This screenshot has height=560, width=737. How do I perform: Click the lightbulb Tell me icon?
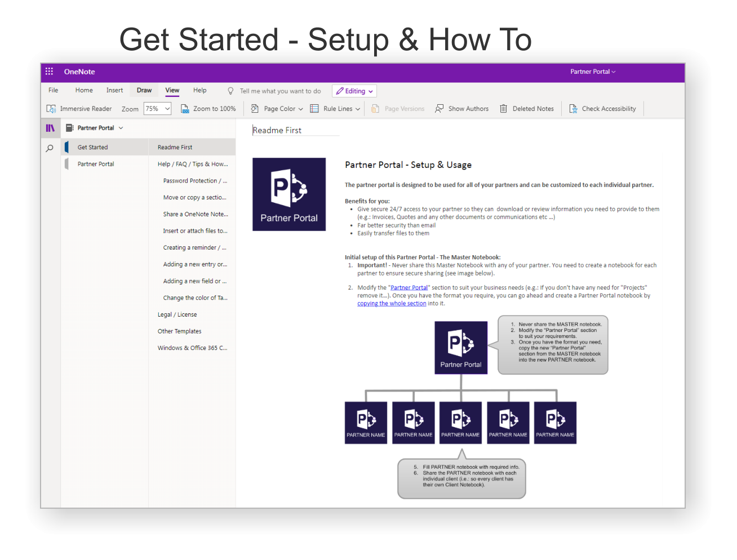click(x=230, y=91)
